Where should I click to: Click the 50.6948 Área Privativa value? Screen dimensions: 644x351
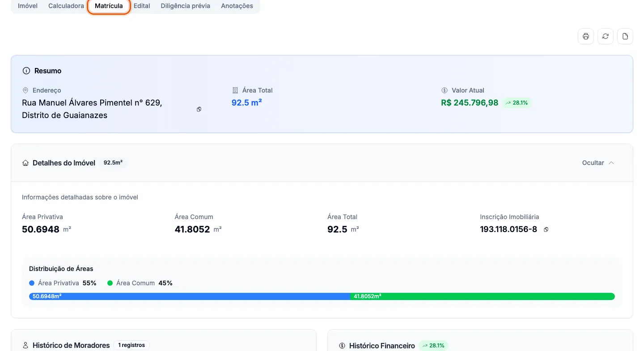coord(41,230)
